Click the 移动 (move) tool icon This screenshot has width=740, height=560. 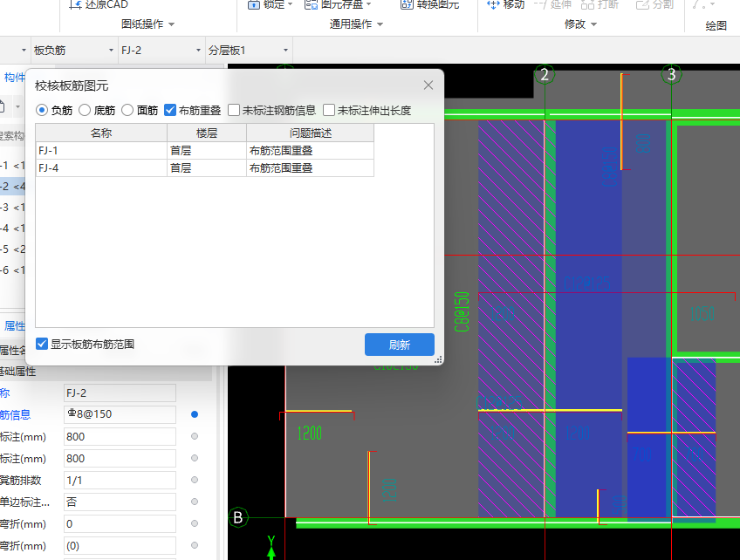pyautogui.click(x=493, y=4)
